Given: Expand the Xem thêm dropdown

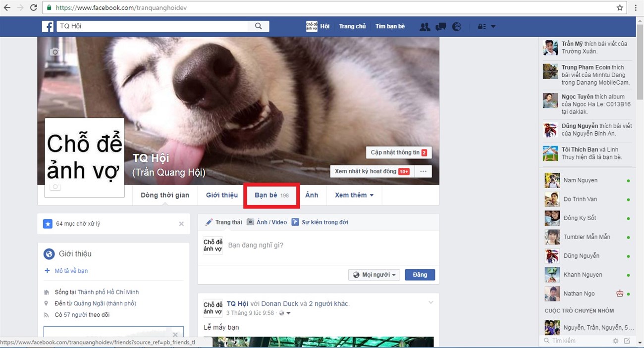Looking at the screenshot, I should tap(354, 195).
